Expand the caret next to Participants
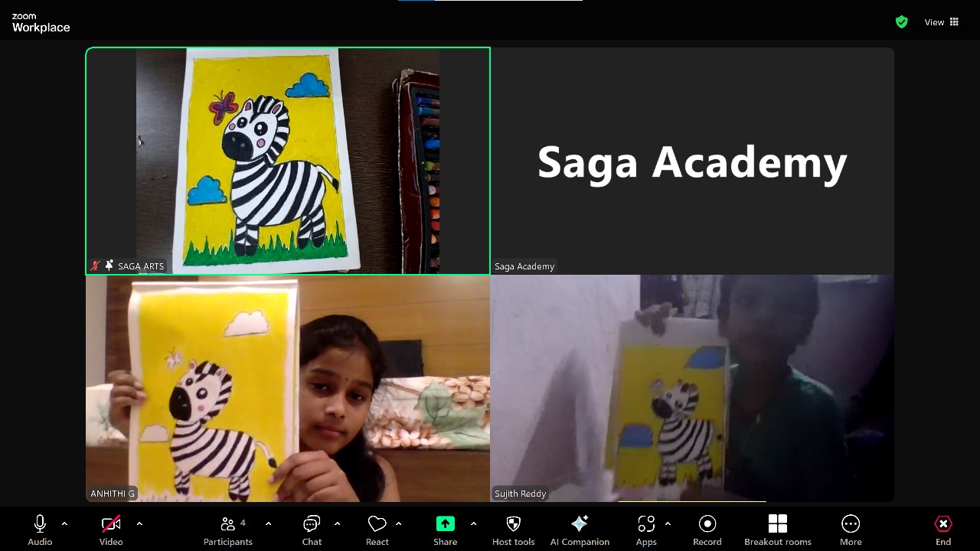980x551 pixels. [268, 523]
